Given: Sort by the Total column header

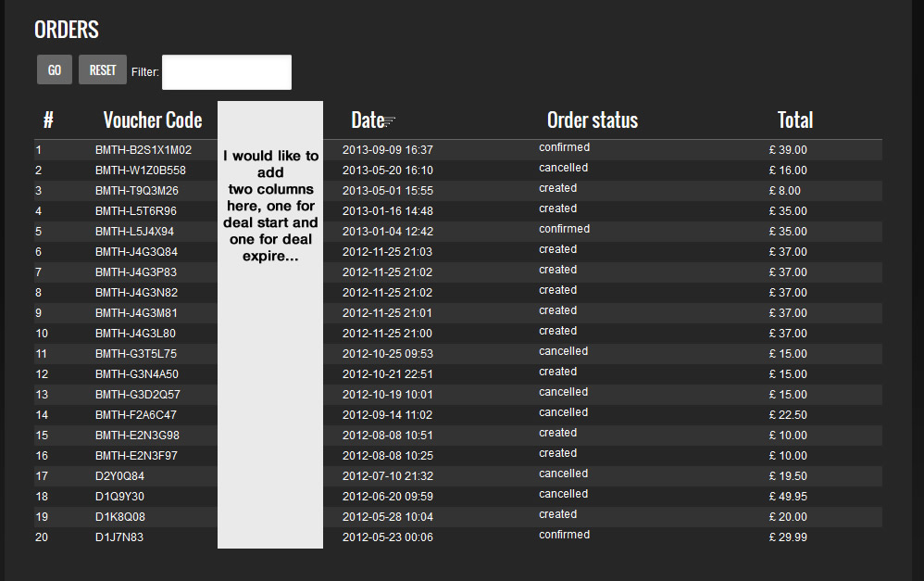Looking at the screenshot, I should pyautogui.click(x=795, y=120).
